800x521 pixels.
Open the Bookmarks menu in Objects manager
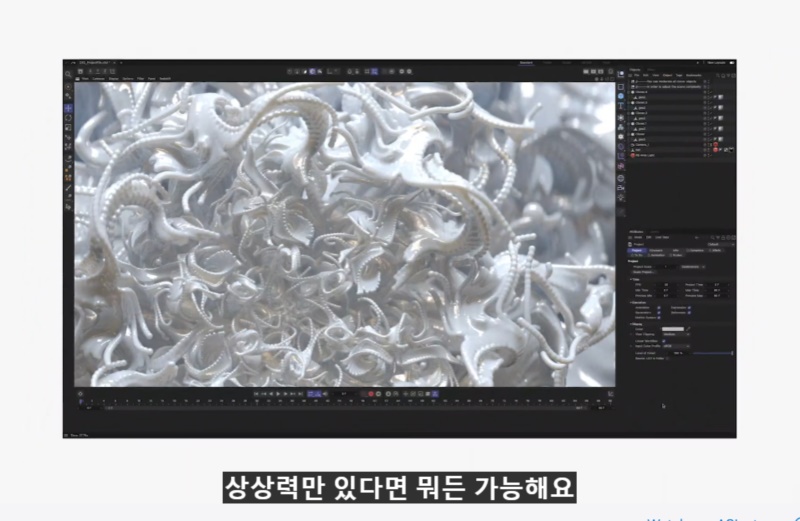point(693,76)
